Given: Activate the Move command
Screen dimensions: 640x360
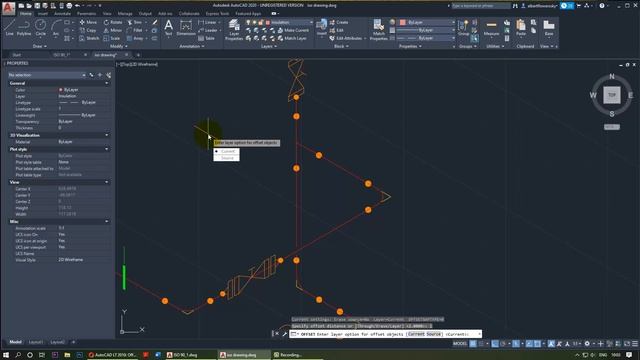Looking at the screenshot, I should [x=88, y=22].
